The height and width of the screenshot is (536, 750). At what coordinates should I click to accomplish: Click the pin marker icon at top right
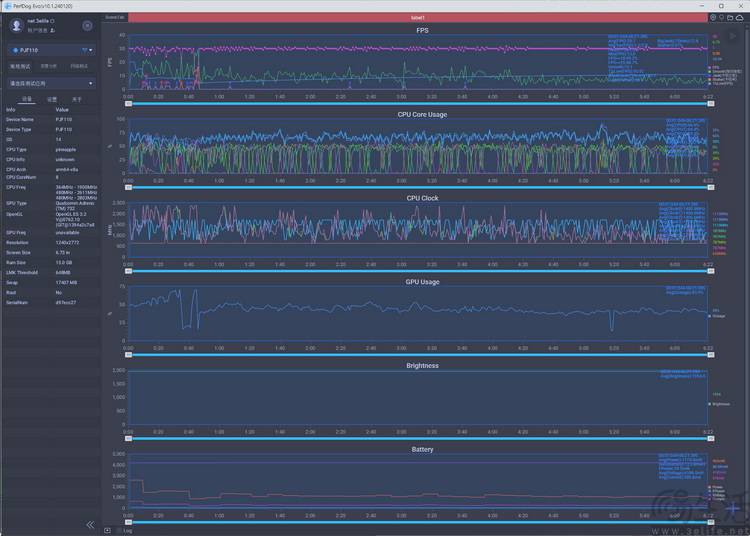point(721,18)
